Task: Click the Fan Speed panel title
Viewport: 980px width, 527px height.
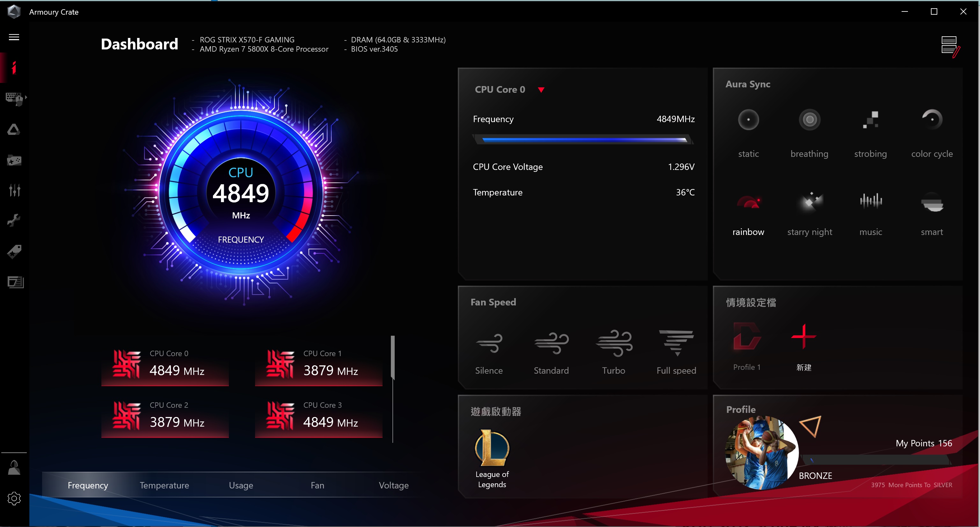Action: [x=493, y=302]
